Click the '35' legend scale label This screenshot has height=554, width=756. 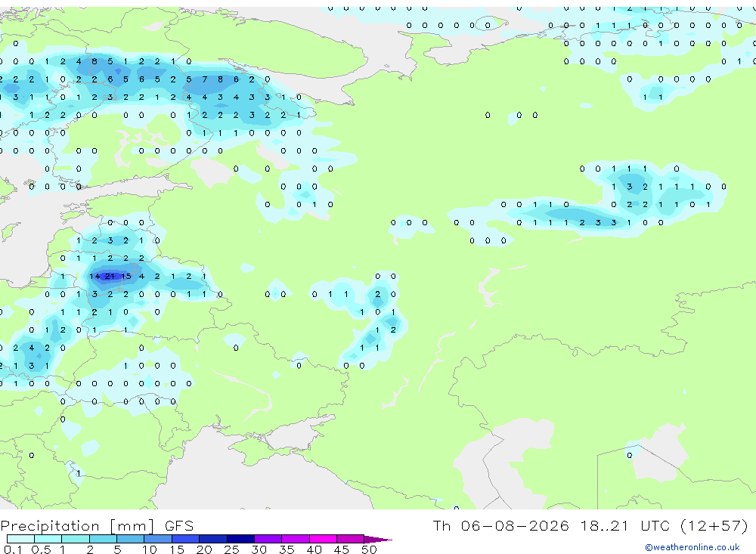pyautogui.click(x=287, y=549)
